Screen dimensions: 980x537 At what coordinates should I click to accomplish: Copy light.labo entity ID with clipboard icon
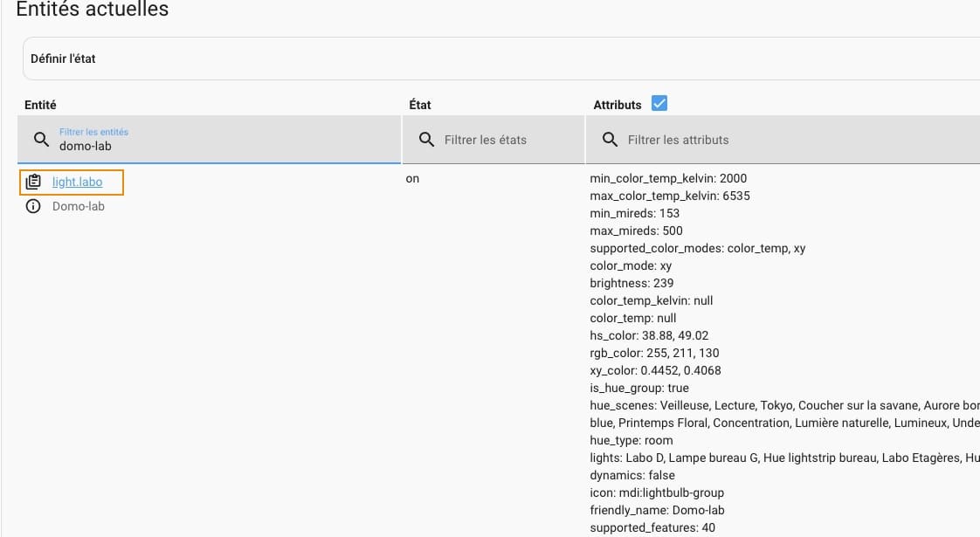click(x=33, y=182)
